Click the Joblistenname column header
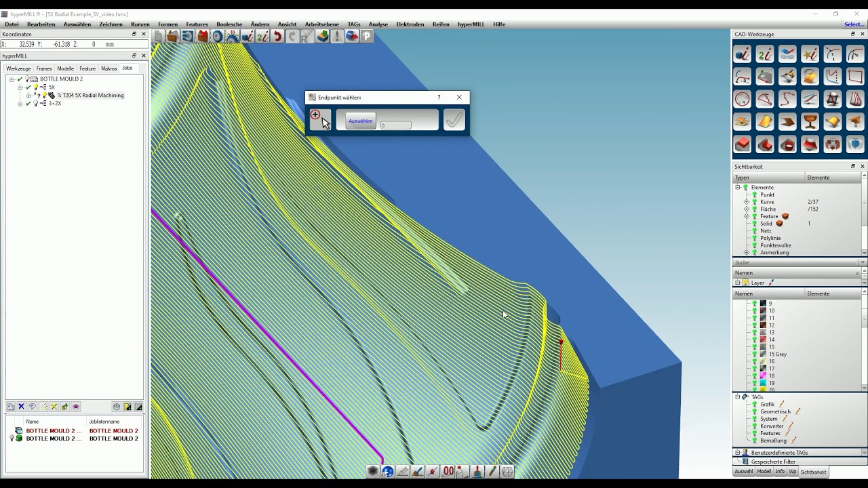Screen dimensions: 868x488 114,422
